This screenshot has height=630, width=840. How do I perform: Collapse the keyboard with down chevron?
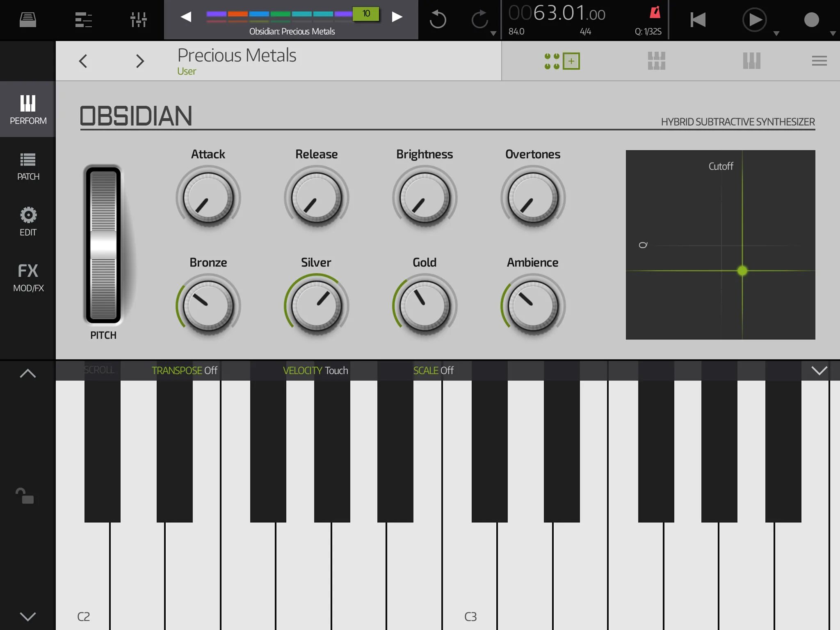tap(819, 371)
